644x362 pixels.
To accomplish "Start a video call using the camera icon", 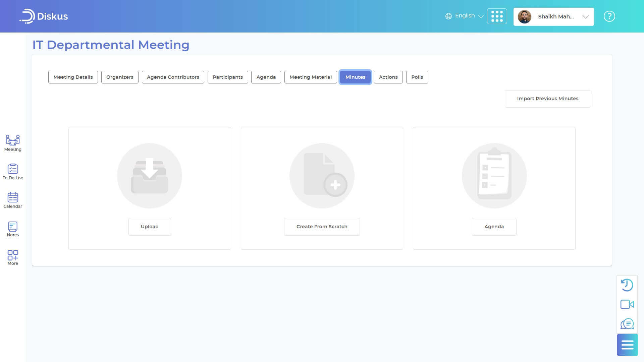I will (627, 304).
